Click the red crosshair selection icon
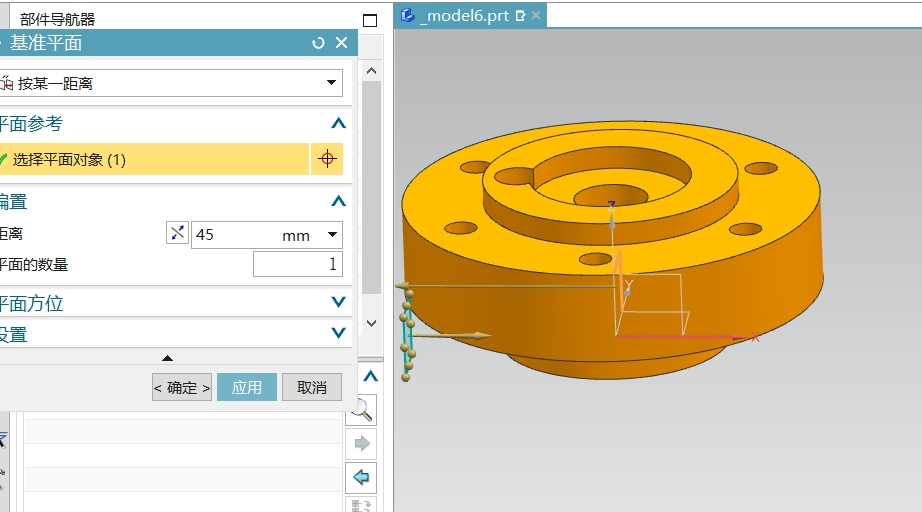Screen dimensions: 922x512 (327, 159)
